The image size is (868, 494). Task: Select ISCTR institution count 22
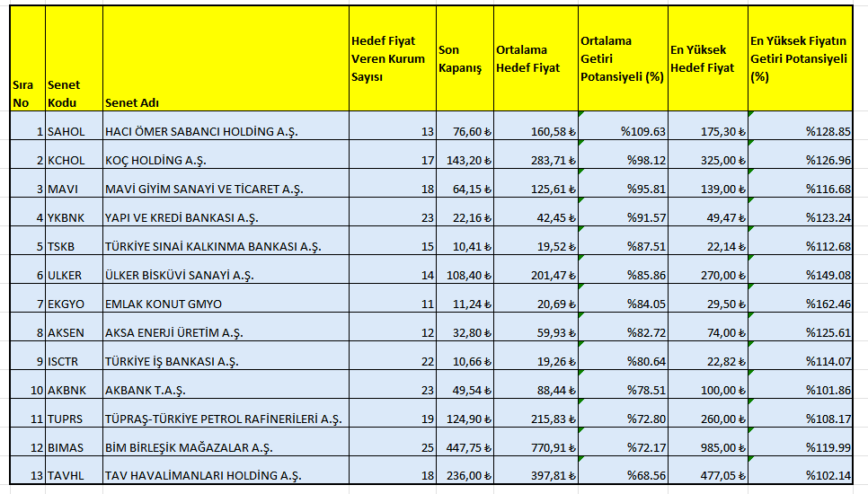(x=393, y=356)
